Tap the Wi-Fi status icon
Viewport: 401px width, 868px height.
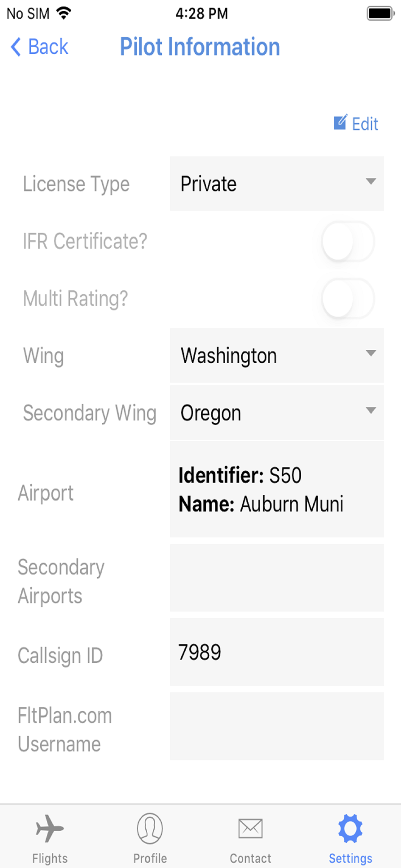(64, 13)
